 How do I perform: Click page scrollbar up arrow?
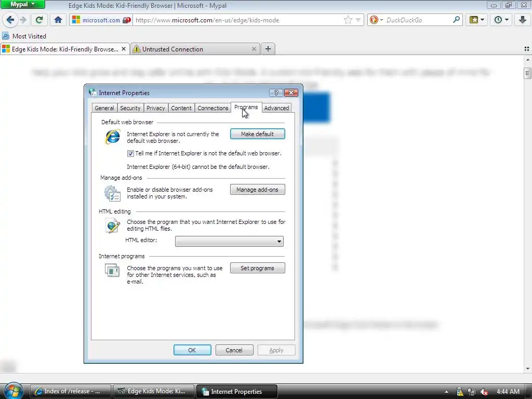pos(528,60)
